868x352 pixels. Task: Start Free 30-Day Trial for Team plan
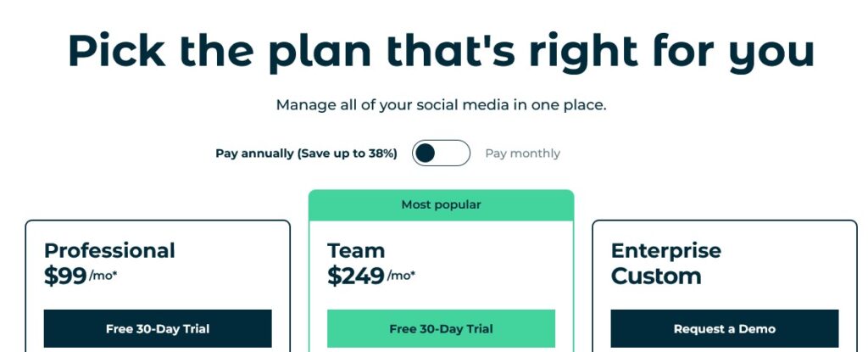[x=441, y=329]
